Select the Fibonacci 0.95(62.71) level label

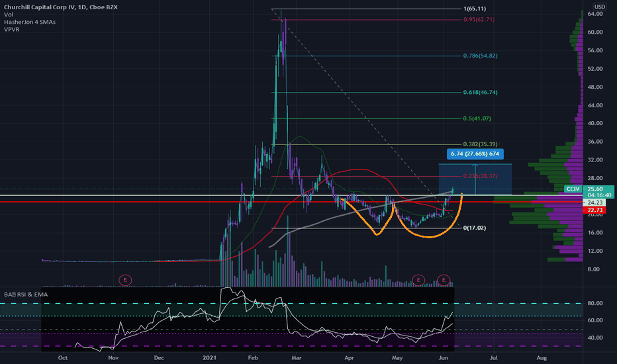(x=479, y=19)
